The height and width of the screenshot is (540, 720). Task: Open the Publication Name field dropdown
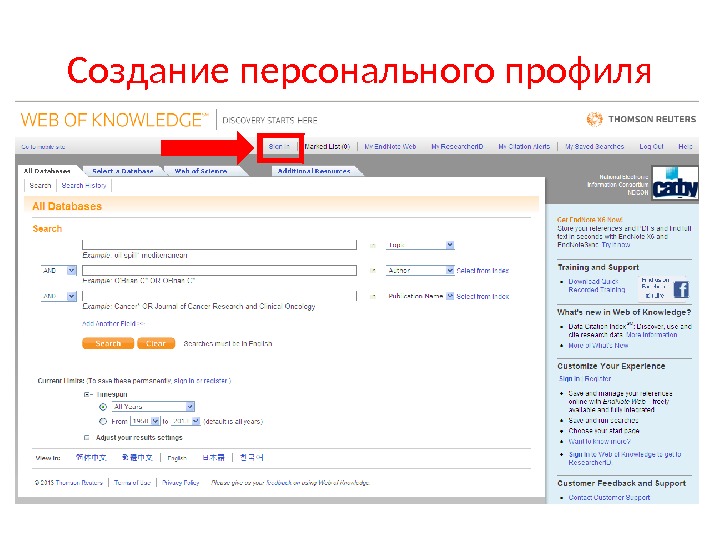click(x=420, y=296)
